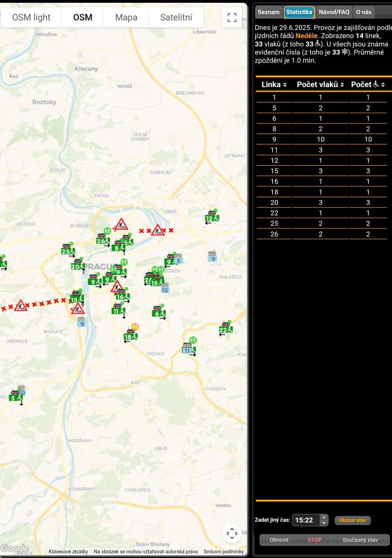Select the line 22 tram marker
Viewport: 392px width, 558px height.
(x=224, y=329)
